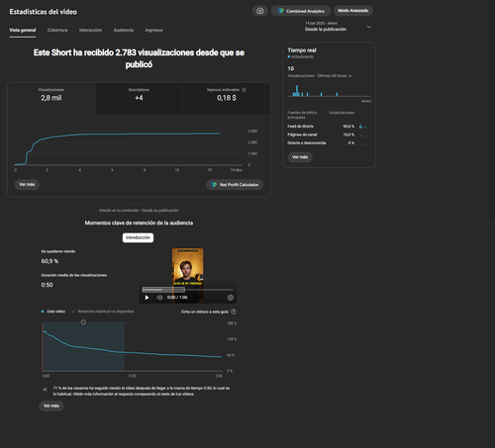495x448 pixels.
Task: Click help icon beside the guide link
Action: coord(234,312)
